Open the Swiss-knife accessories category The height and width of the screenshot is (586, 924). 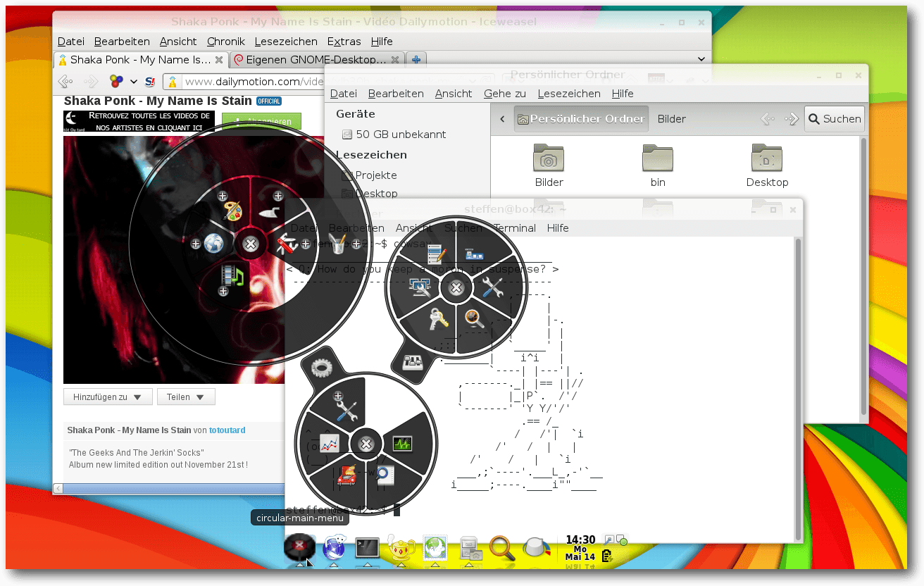coord(286,244)
